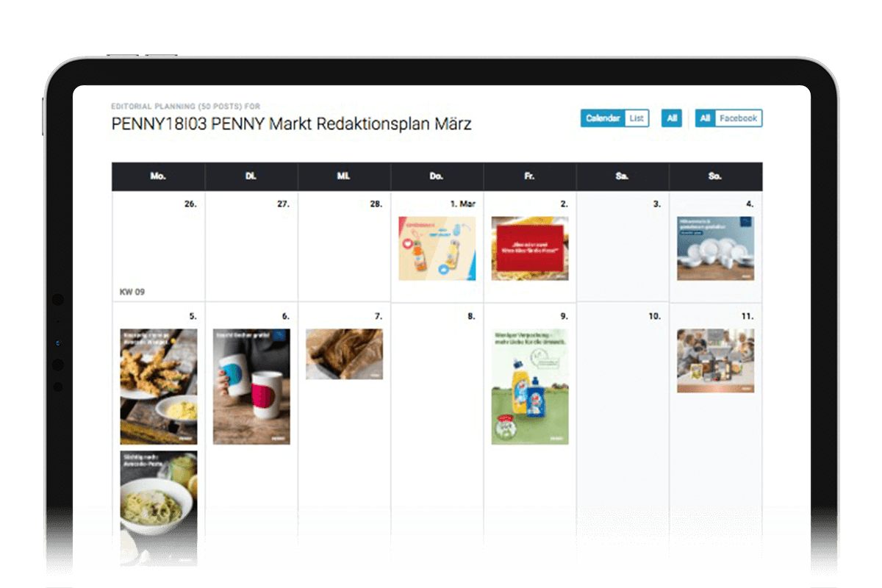This screenshot has width=882, height=588.
Task: Switch to Calendar view
Action: coord(603,118)
